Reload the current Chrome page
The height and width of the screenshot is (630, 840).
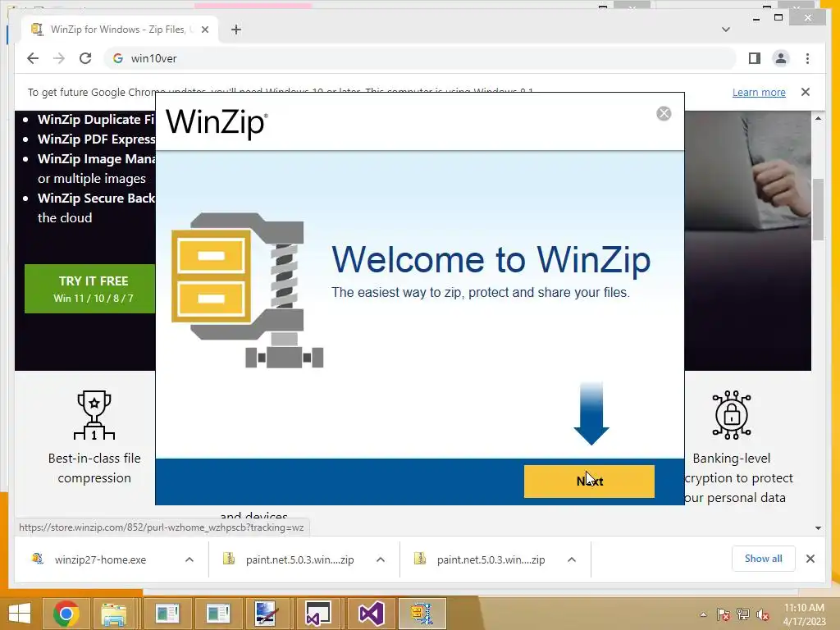click(85, 58)
